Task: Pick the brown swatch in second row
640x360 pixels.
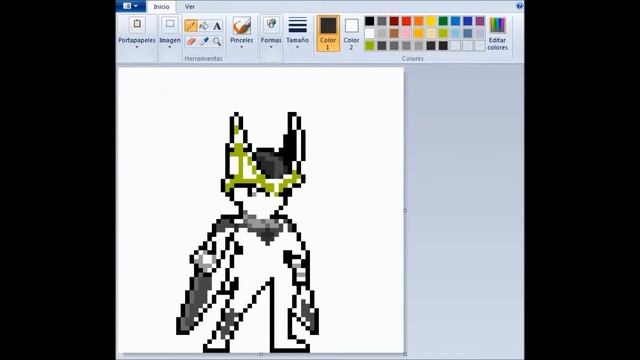Action: pyautogui.click(x=394, y=33)
